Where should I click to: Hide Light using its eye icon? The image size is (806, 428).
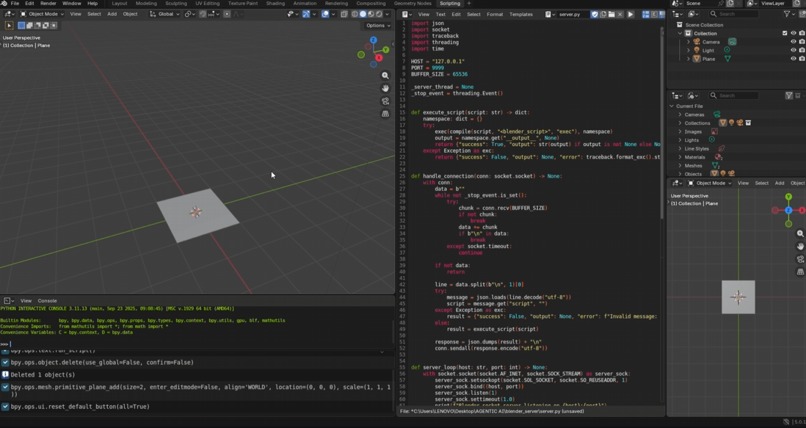click(x=793, y=50)
